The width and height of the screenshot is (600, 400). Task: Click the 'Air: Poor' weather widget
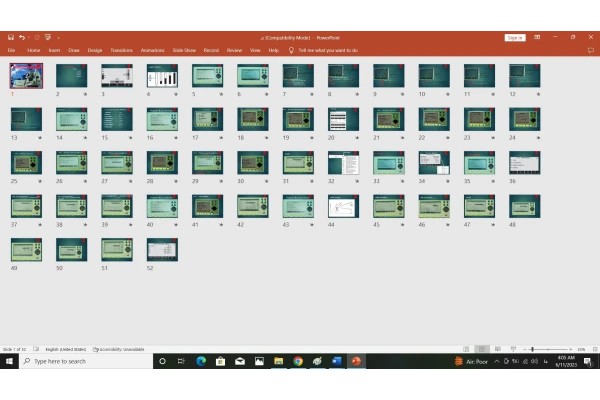tap(471, 361)
